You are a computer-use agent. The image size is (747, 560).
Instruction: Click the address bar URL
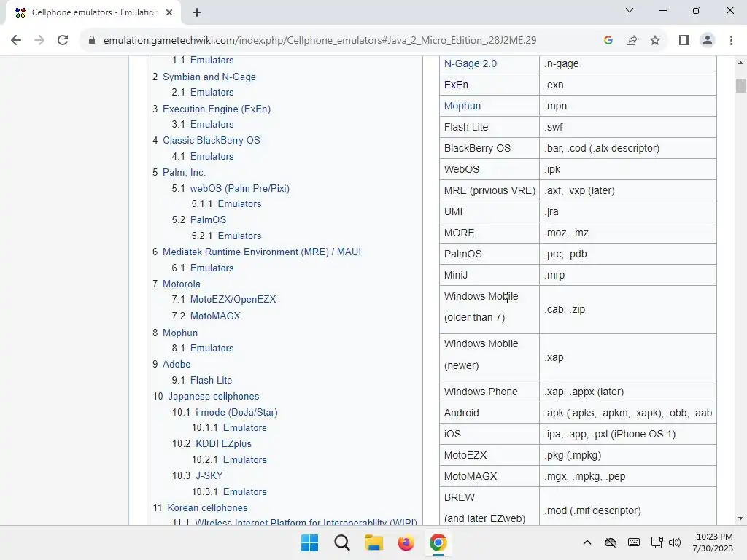pyautogui.click(x=320, y=41)
